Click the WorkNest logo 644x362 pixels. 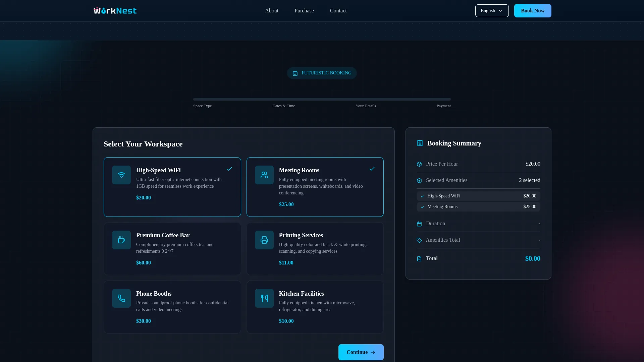[x=115, y=11]
